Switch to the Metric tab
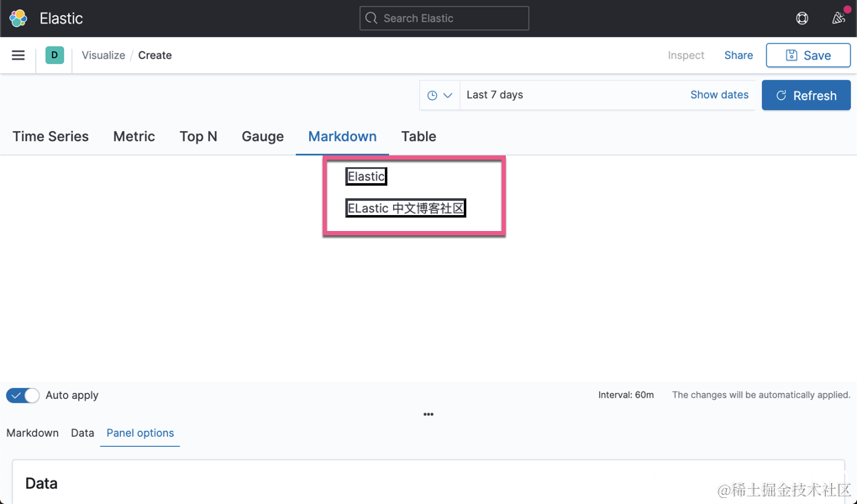 coord(134,136)
